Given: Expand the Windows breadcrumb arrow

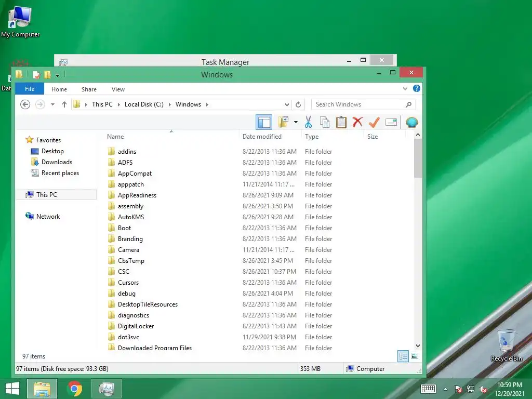Looking at the screenshot, I should (x=207, y=104).
